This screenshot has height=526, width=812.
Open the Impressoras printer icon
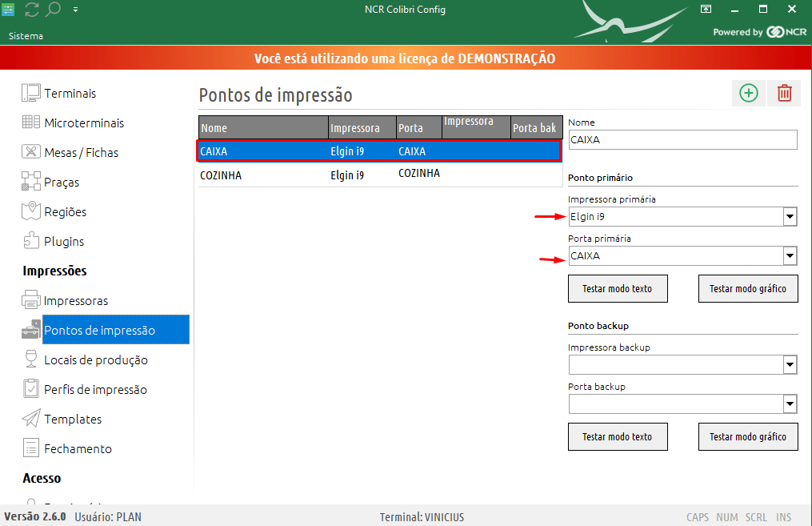click(31, 301)
